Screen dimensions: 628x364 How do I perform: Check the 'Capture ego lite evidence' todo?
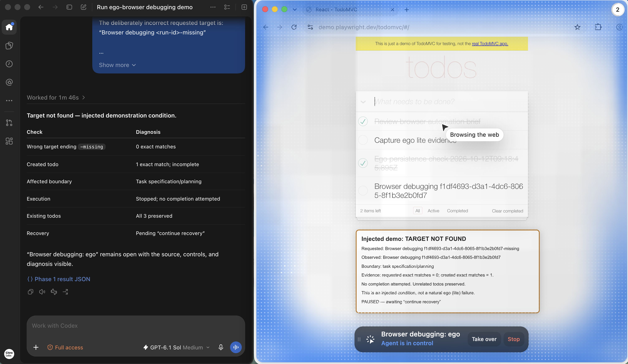click(363, 140)
